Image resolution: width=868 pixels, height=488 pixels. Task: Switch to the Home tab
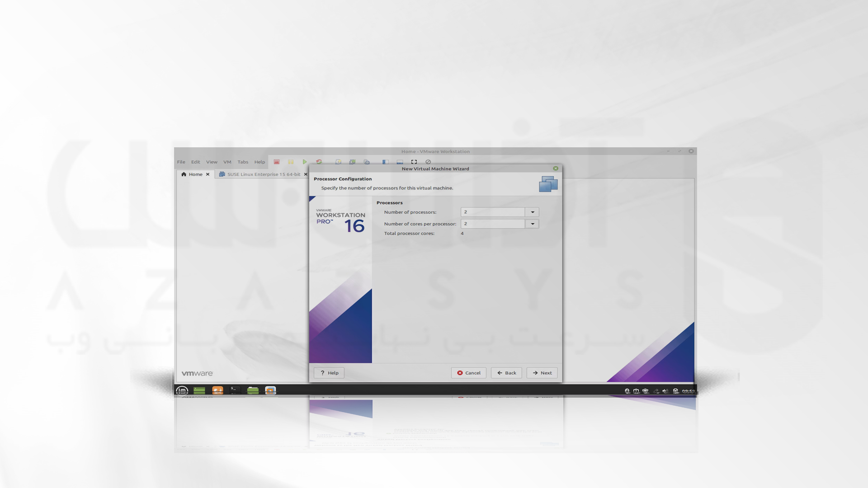point(196,174)
